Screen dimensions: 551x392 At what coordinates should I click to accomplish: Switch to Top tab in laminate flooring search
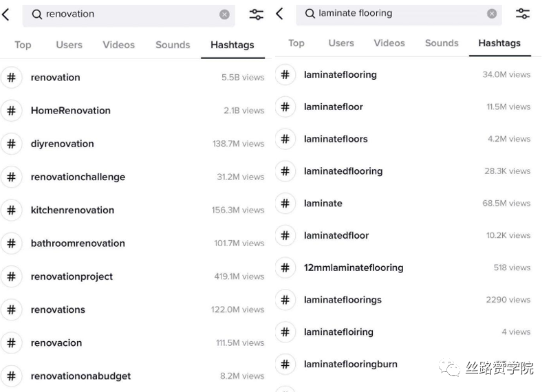point(296,43)
